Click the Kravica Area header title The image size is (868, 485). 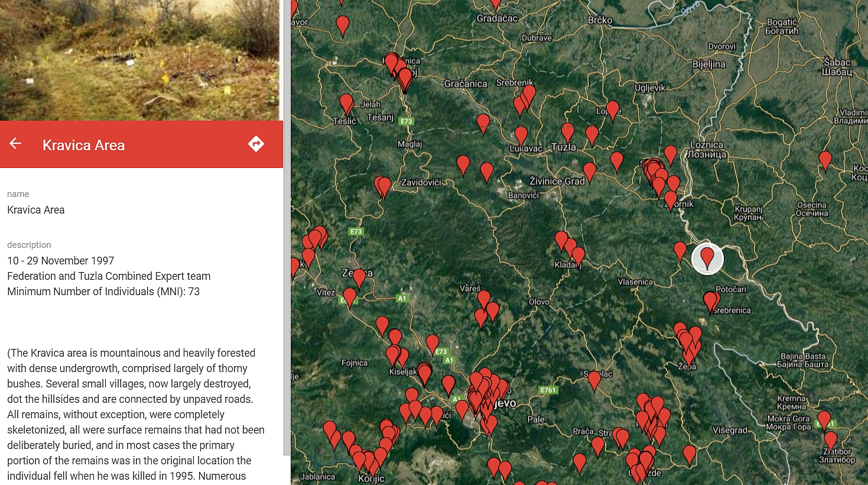[83, 145]
